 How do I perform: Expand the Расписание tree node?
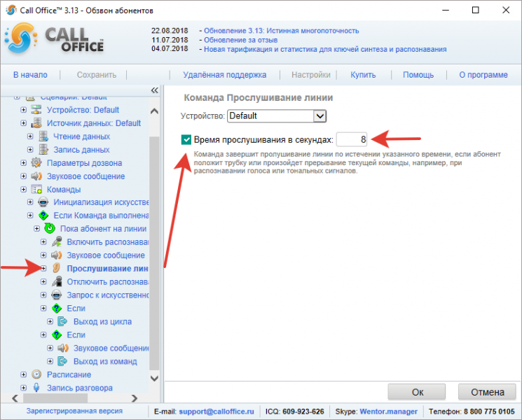tap(23, 374)
